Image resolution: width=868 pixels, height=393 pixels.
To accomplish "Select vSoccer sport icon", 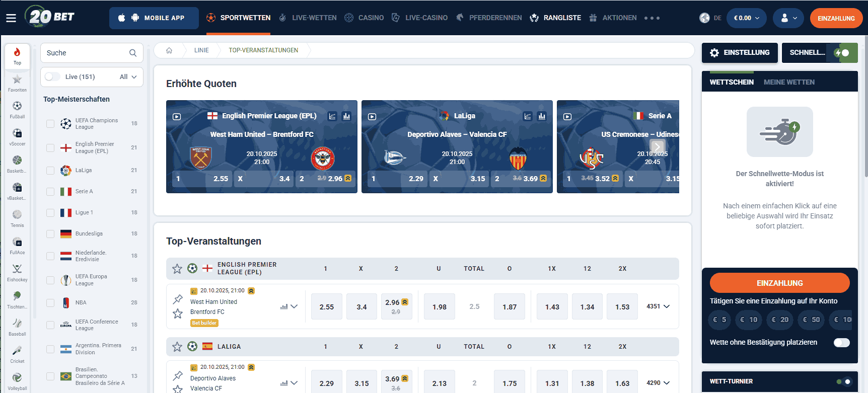I will 17,137.
